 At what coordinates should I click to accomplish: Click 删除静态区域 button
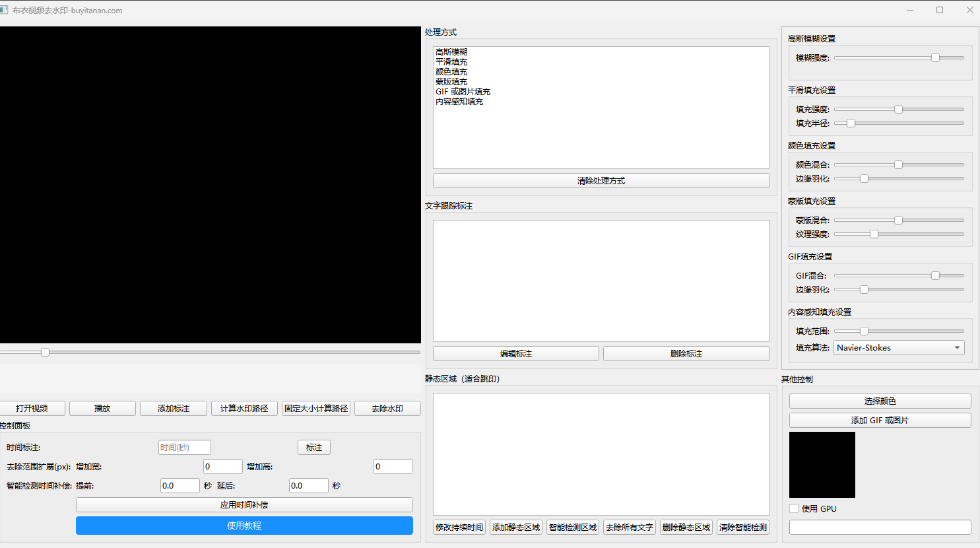686,528
